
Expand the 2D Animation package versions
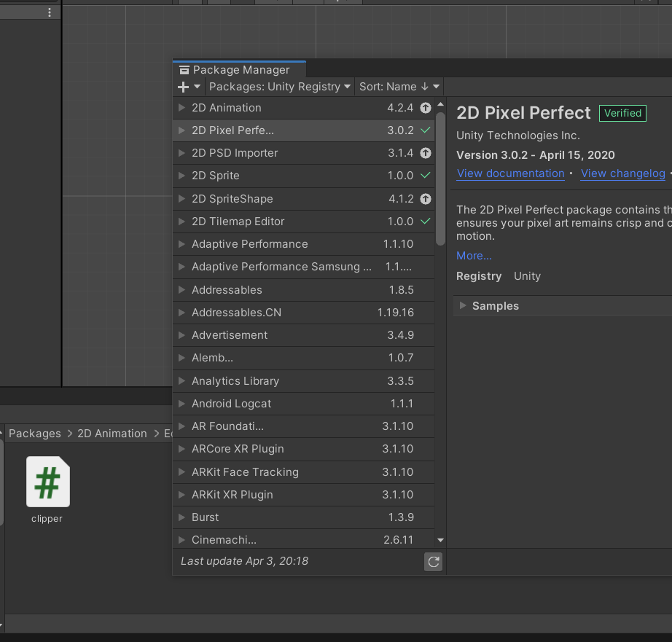coord(181,108)
